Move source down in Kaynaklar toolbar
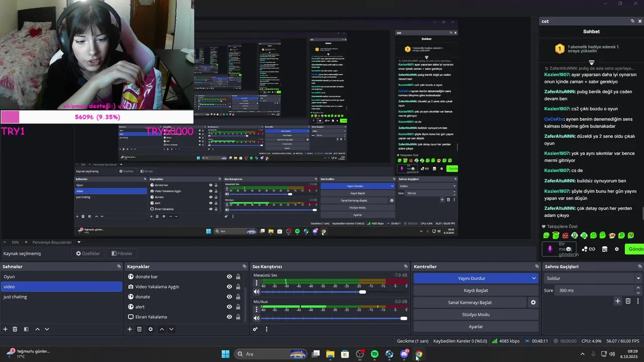 coord(171,329)
